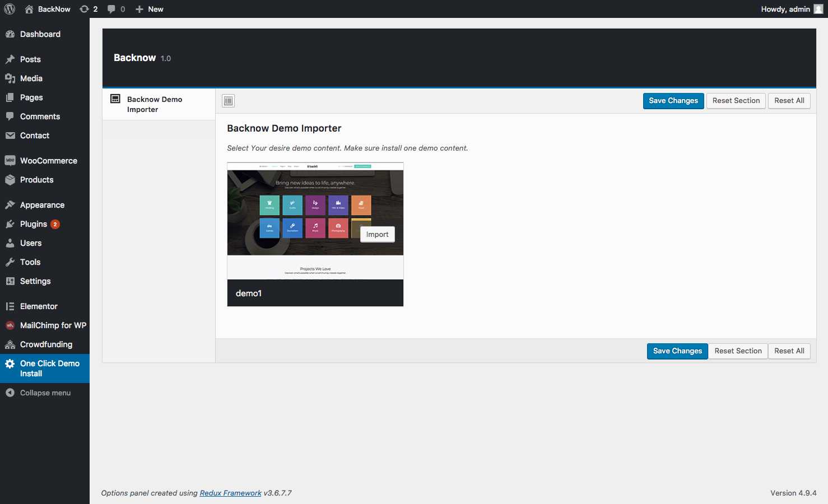
Task: Open the updates icon showing 2
Action: 84,9
